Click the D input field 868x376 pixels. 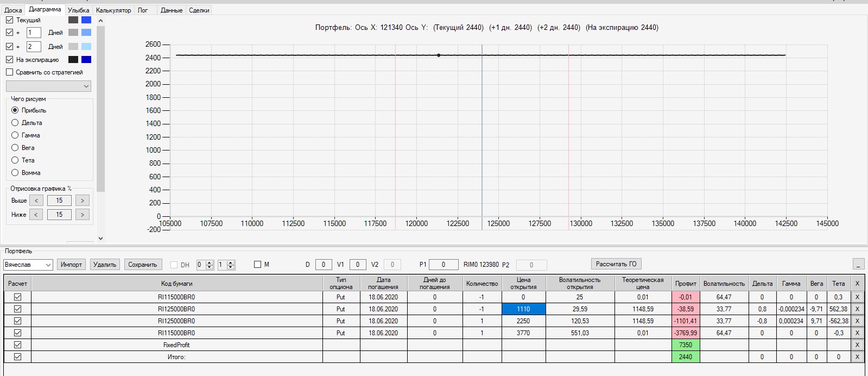pos(324,265)
